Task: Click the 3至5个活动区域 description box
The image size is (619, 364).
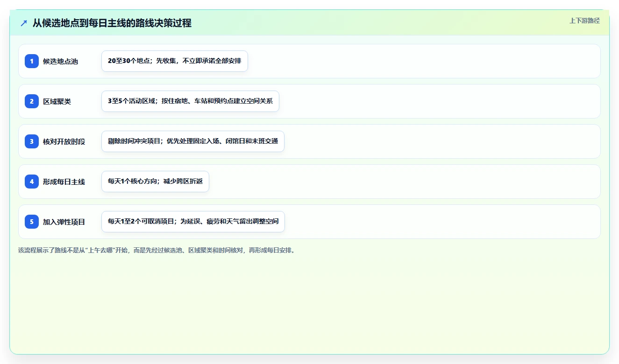Action: tap(190, 101)
